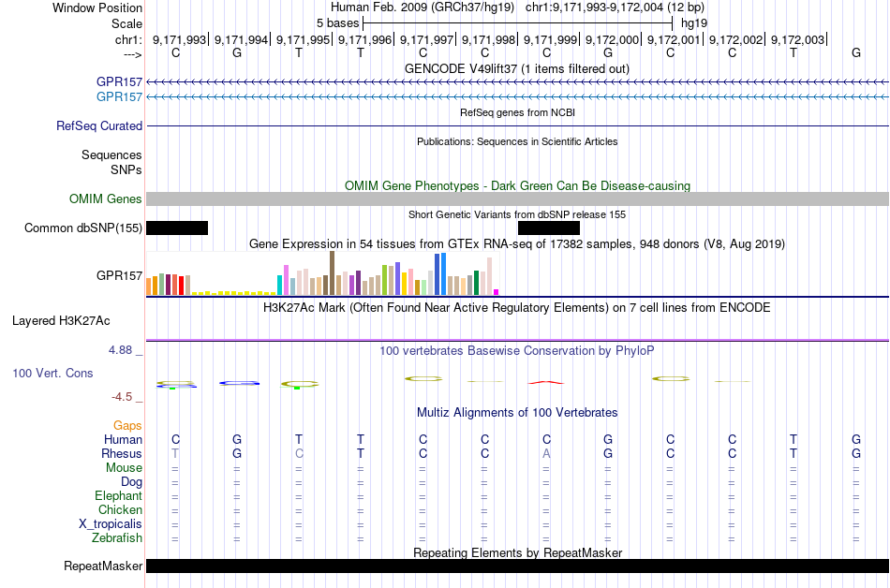Click the gray mismatch T in Rhesus row
890x588 pixels.
175,453
